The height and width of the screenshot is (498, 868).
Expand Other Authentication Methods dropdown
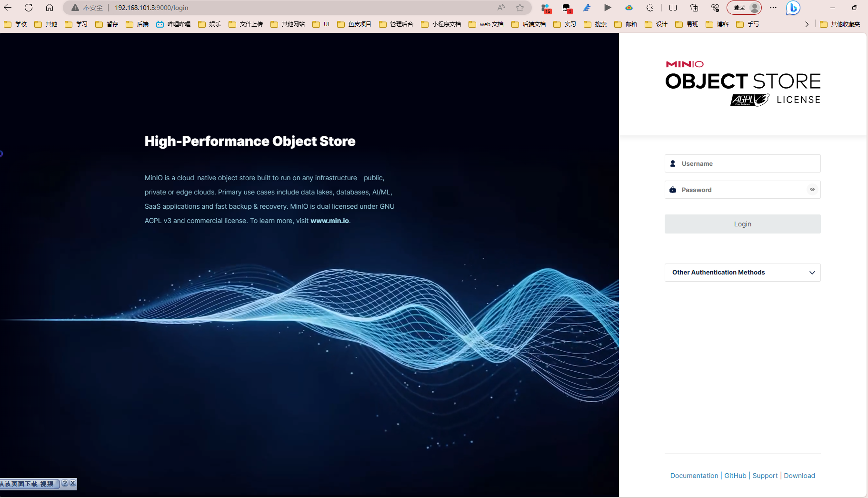click(x=742, y=273)
